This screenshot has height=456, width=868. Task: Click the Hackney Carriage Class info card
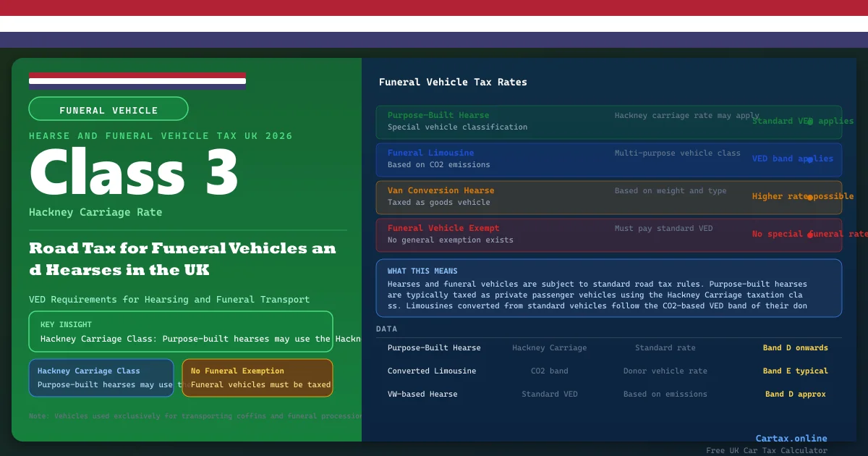tap(101, 378)
